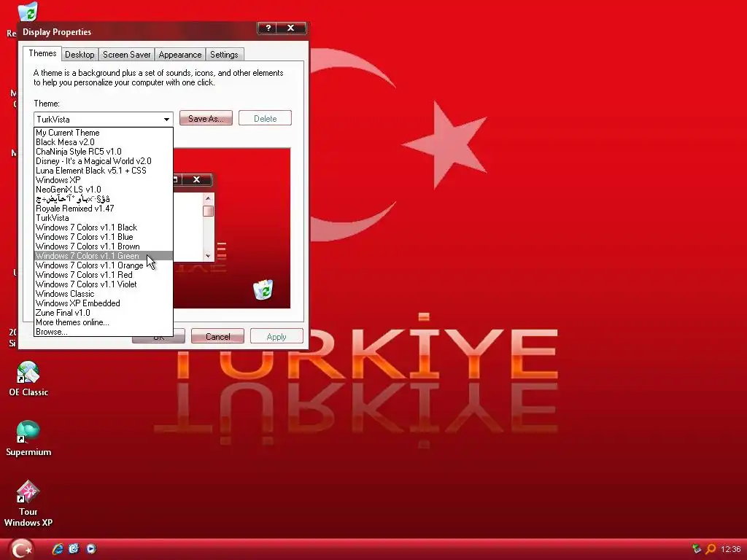Click More themes online... entry
747x560 pixels.
tap(104, 322)
